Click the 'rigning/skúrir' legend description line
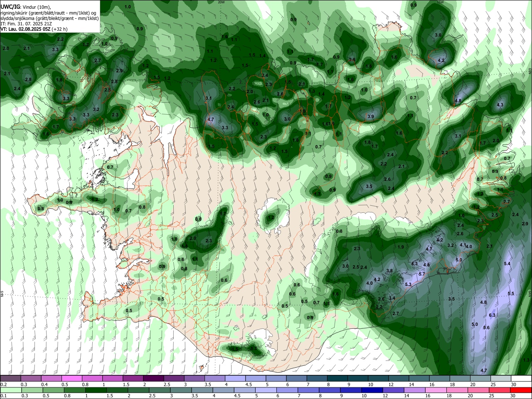 coord(49,13)
